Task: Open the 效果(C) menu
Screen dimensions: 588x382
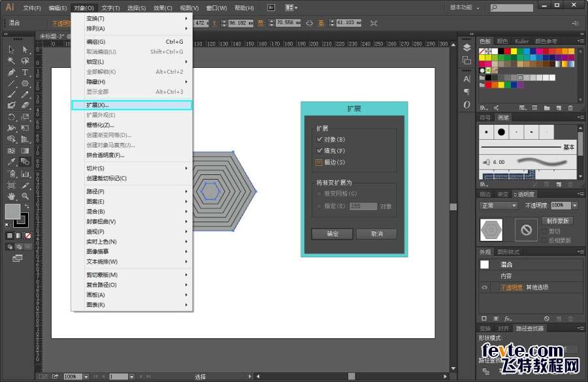Action: (x=163, y=8)
